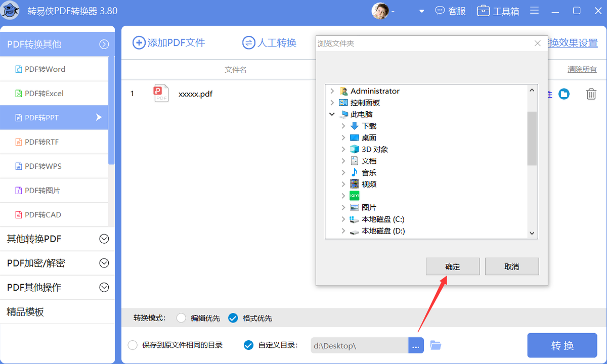
Task: Click the 清除所有 link
Action: click(x=582, y=69)
